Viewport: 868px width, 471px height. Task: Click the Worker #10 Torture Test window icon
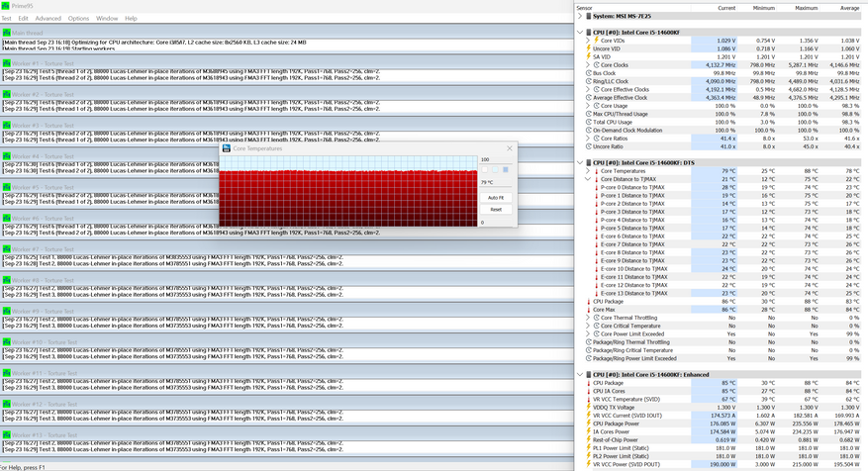(x=7, y=341)
